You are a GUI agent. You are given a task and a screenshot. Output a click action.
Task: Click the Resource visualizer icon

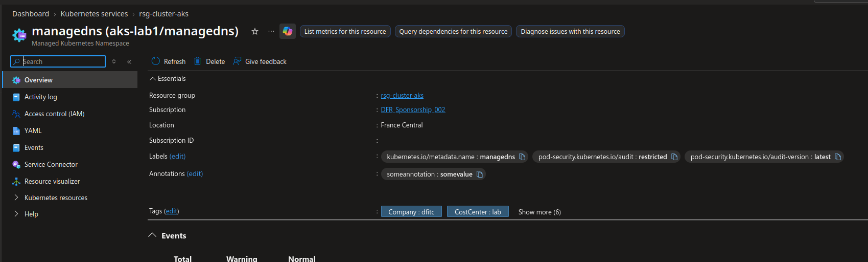point(16,181)
